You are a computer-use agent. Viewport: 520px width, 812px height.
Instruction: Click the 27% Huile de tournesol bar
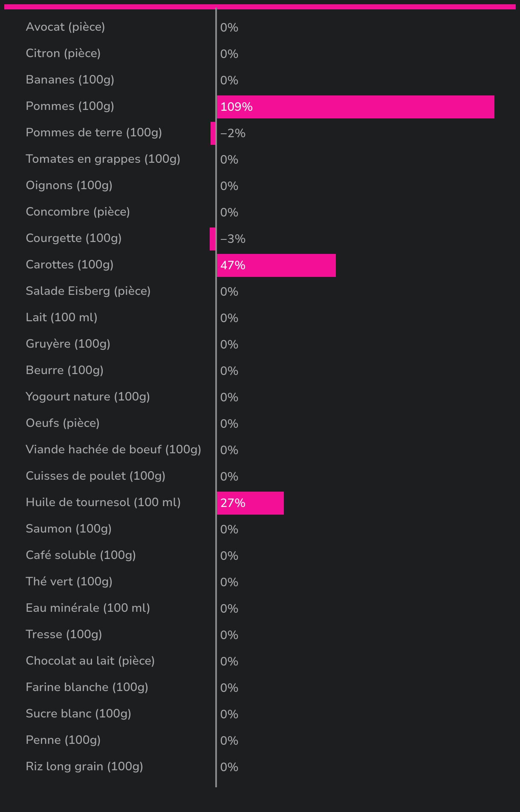point(250,503)
